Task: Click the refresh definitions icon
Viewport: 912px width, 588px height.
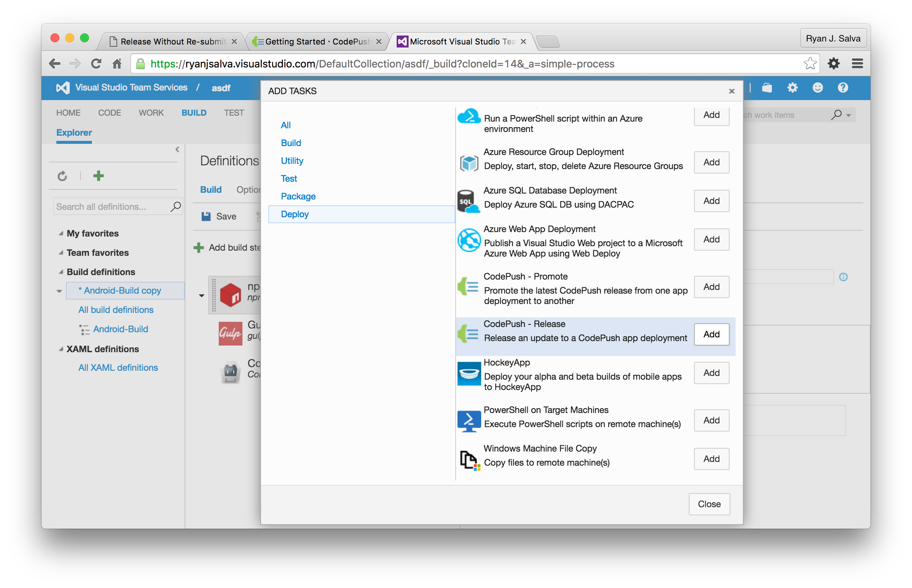Action: [x=62, y=176]
